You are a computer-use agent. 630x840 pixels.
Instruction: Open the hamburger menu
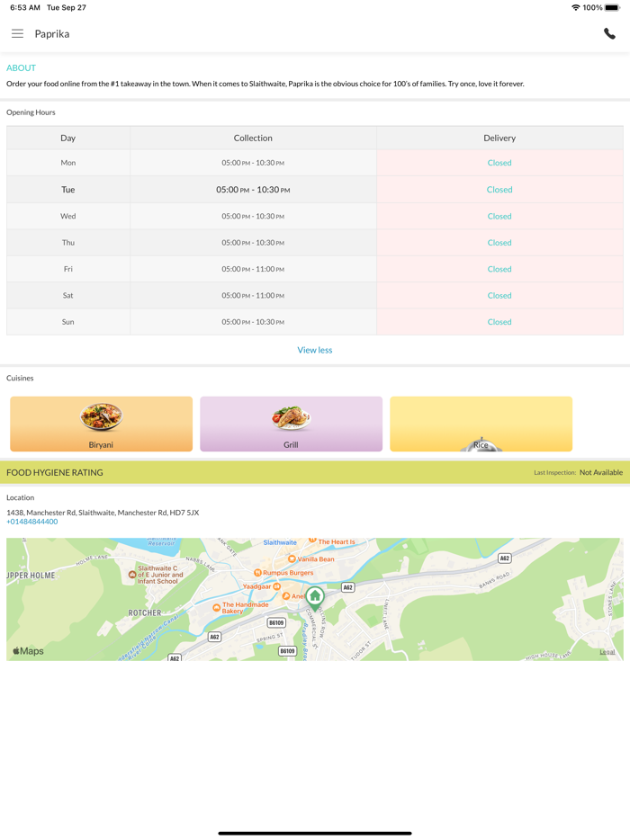pyautogui.click(x=18, y=34)
